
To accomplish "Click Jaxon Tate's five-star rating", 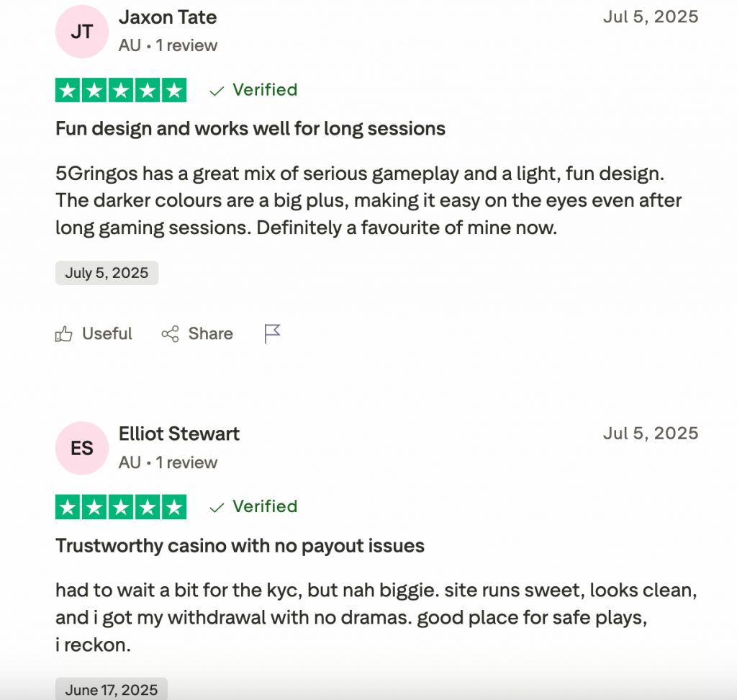I will [121, 91].
